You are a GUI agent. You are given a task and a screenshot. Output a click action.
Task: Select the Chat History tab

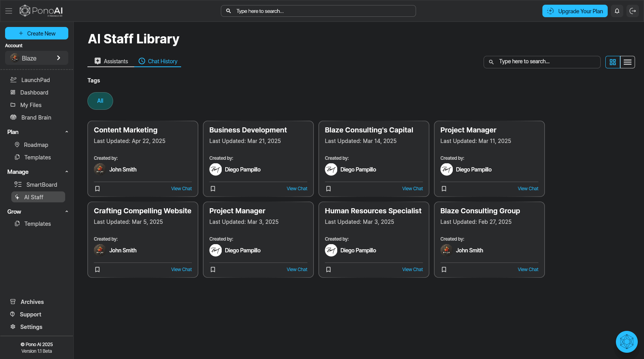click(x=158, y=61)
